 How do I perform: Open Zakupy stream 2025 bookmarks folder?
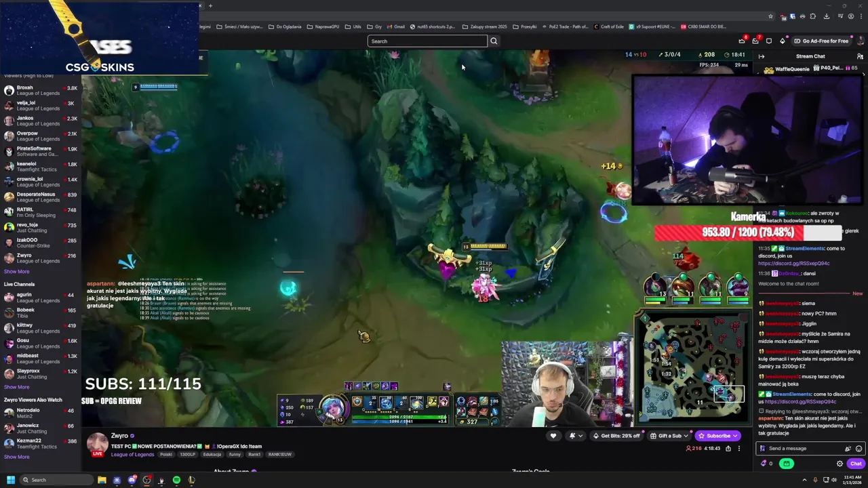pyautogui.click(x=485, y=26)
